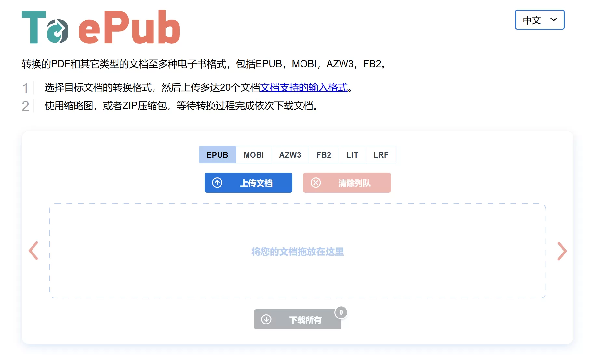
Task: Click the 清除列队 button label
Action: pos(354,183)
